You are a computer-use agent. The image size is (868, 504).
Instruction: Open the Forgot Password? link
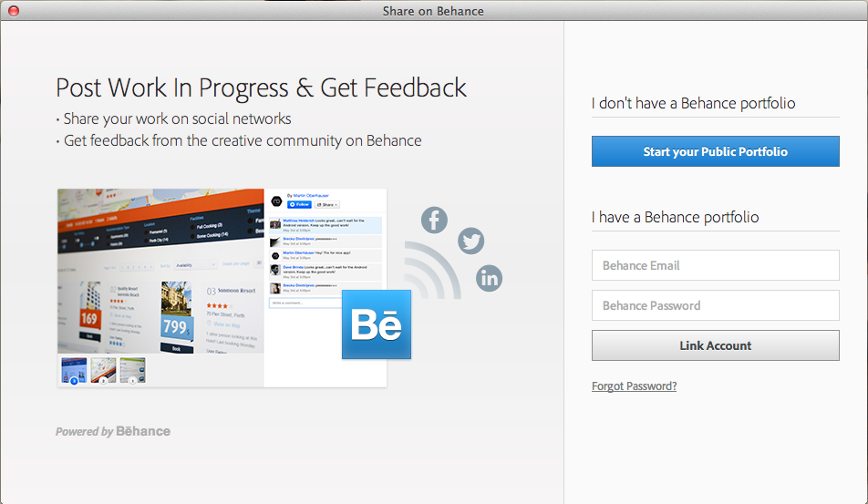pyautogui.click(x=634, y=386)
